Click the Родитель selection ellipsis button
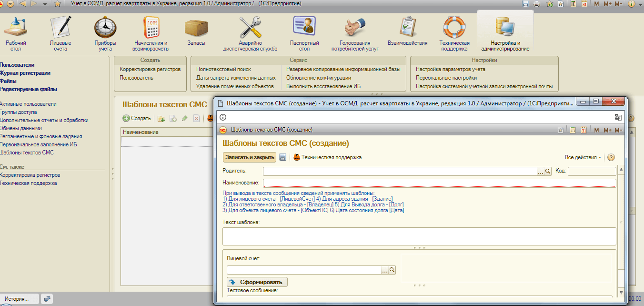The image size is (644, 306). click(540, 172)
